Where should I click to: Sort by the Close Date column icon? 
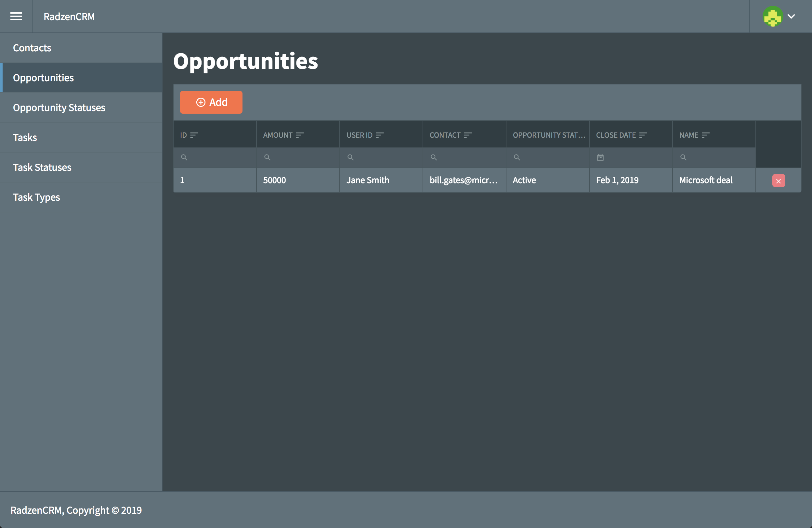pyautogui.click(x=643, y=135)
